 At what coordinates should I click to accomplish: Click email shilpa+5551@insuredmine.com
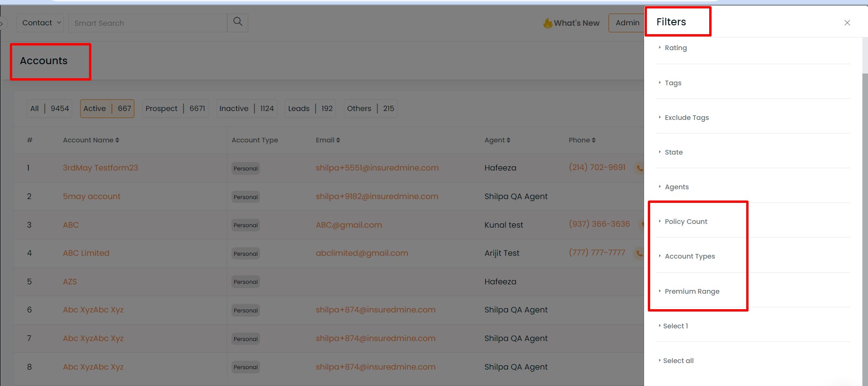[x=377, y=168]
